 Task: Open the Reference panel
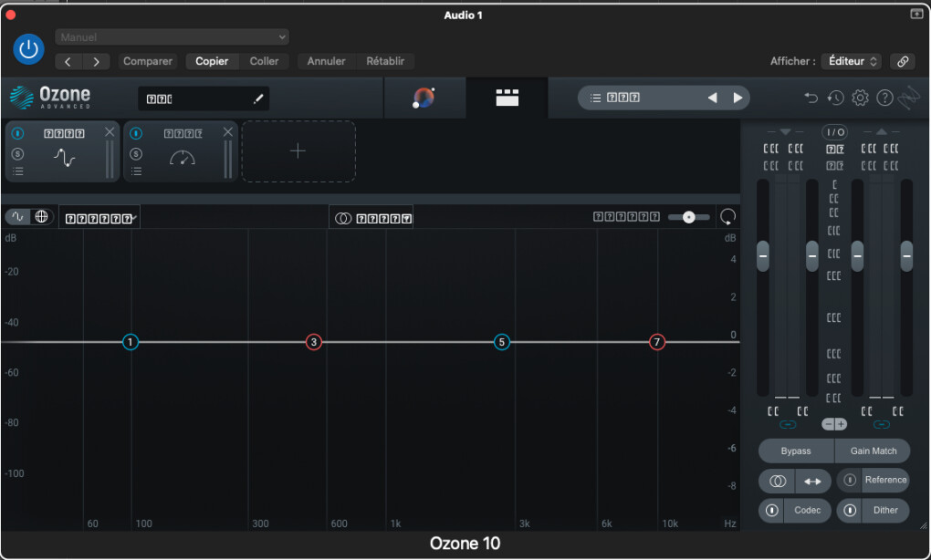pos(885,480)
